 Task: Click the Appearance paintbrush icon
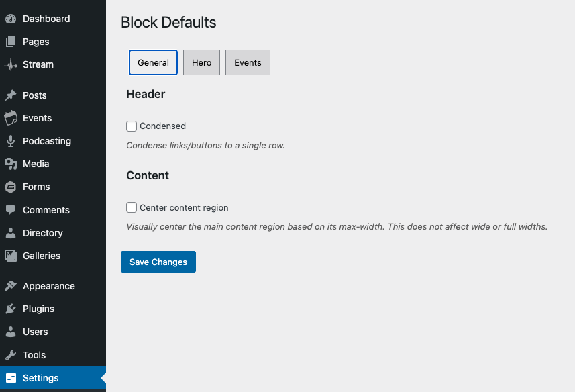[x=10, y=286]
